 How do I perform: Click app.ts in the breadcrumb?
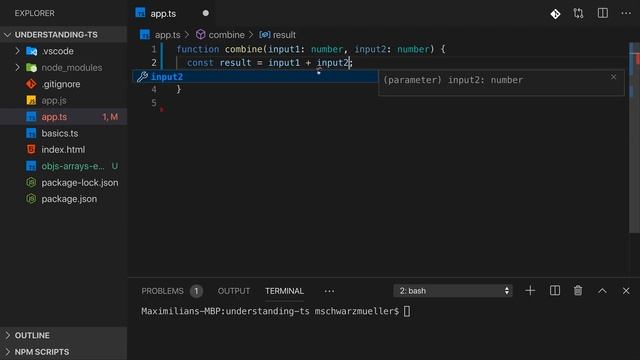click(167, 35)
